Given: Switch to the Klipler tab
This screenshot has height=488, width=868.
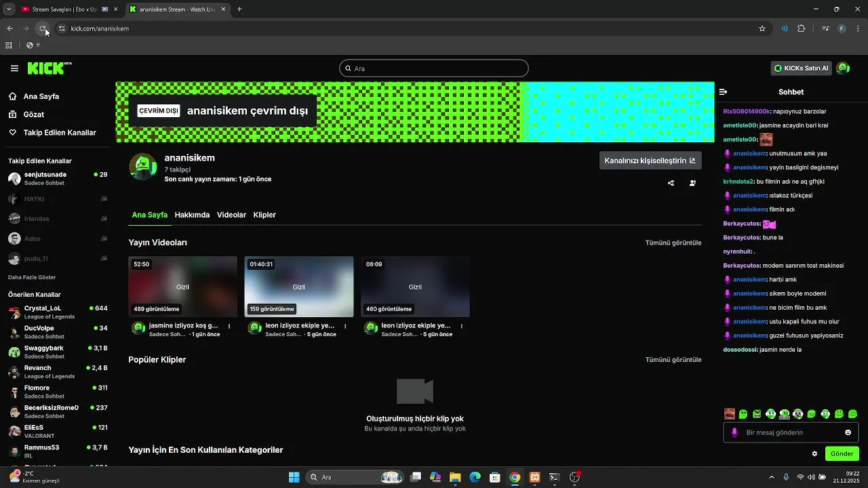Looking at the screenshot, I should 264,215.
